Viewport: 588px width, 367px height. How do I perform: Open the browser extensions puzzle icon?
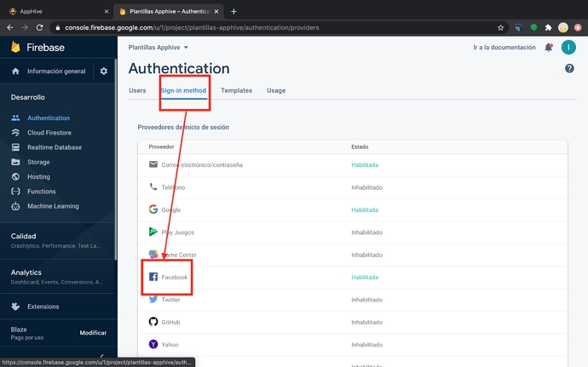pyautogui.click(x=547, y=27)
